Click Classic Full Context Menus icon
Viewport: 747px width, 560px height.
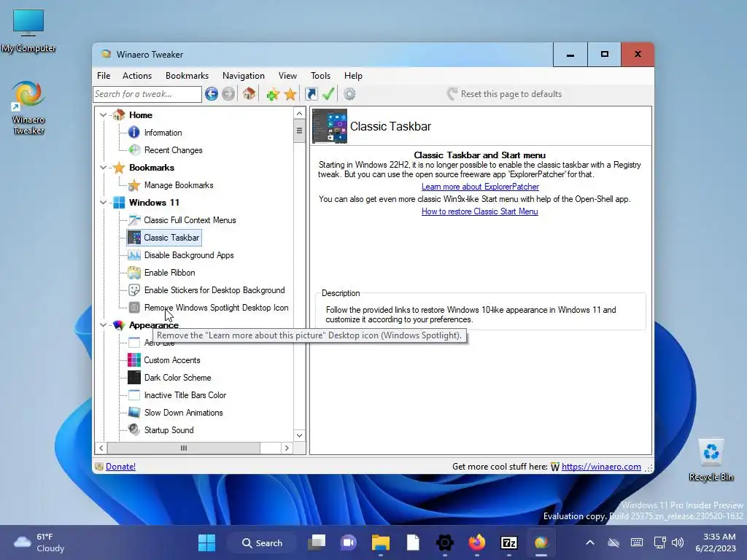[135, 220]
